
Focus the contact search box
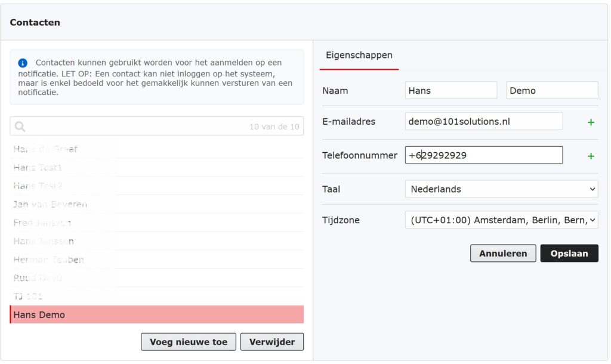[x=137, y=127]
